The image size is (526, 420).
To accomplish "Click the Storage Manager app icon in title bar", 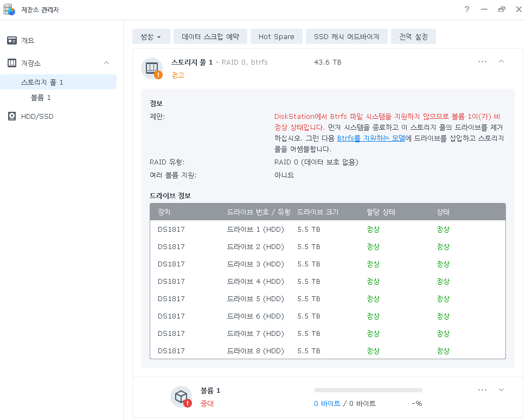I will click(9, 9).
